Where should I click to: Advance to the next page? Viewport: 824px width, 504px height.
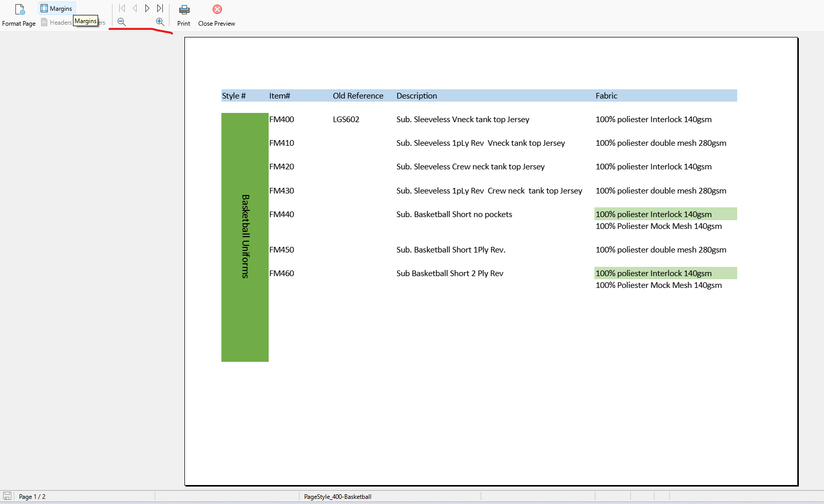[x=147, y=8]
